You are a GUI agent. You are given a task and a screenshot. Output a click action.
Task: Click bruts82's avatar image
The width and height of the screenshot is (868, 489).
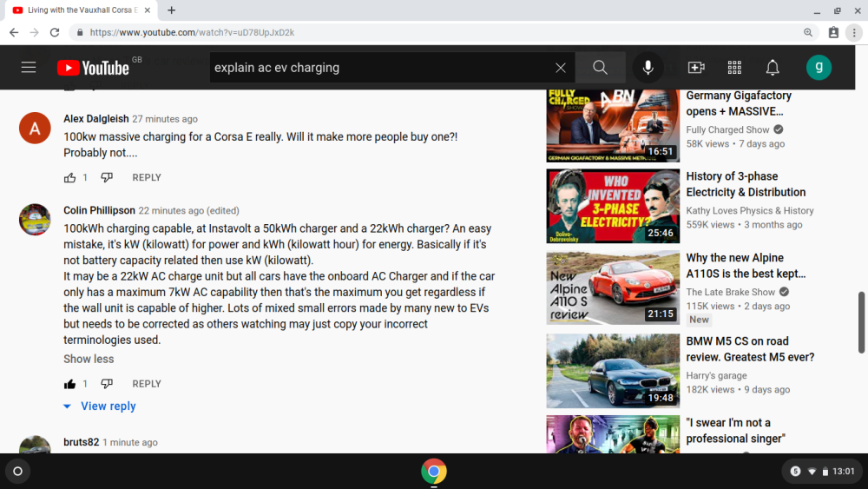point(35,445)
